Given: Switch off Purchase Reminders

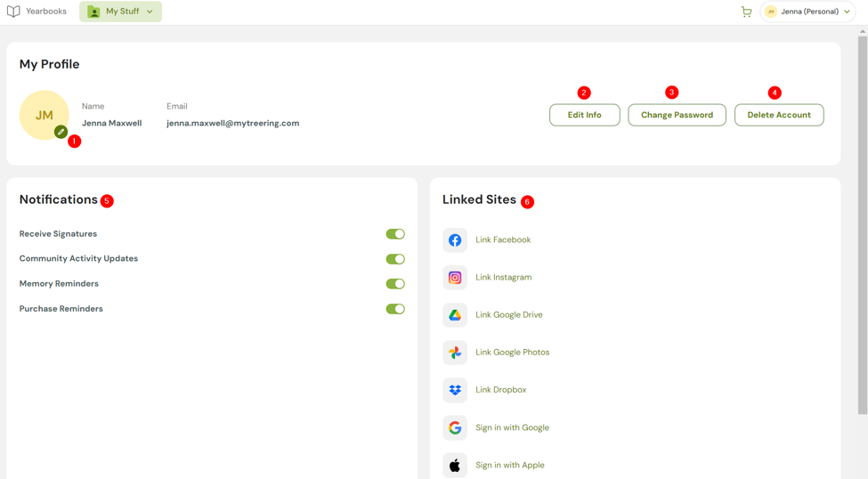Looking at the screenshot, I should pyautogui.click(x=395, y=309).
